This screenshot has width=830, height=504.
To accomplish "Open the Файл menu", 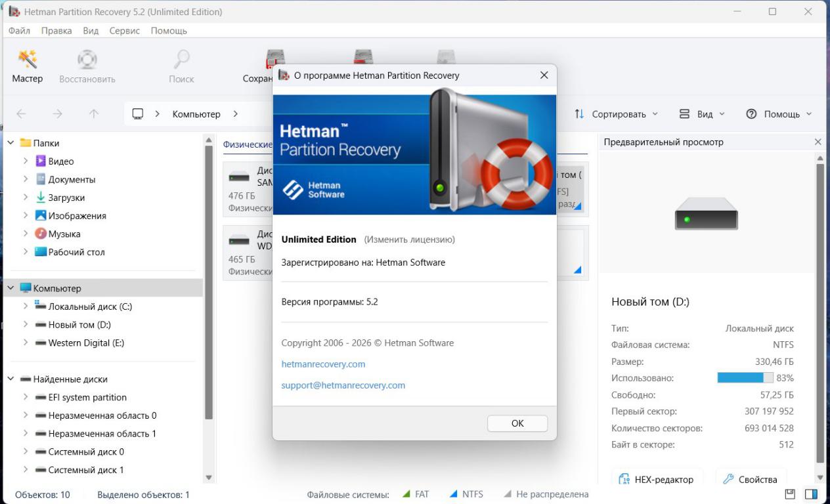I will tap(19, 31).
